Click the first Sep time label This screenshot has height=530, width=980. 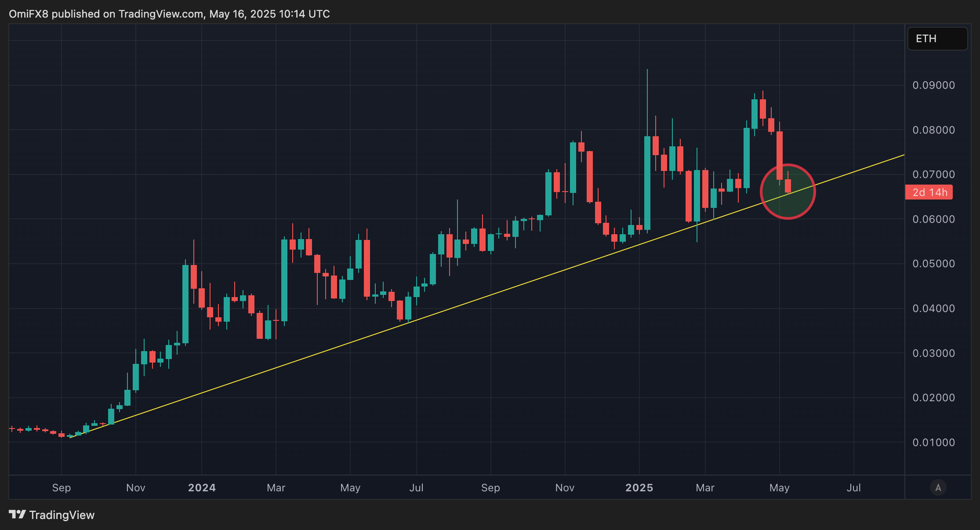61,488
